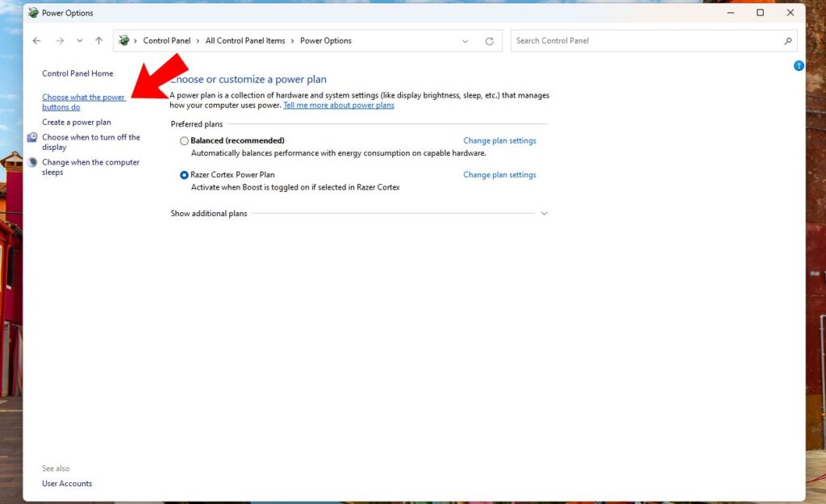Expand Show additional plans chevron
This screenshot has height=504, width=826.
[544, 213]
